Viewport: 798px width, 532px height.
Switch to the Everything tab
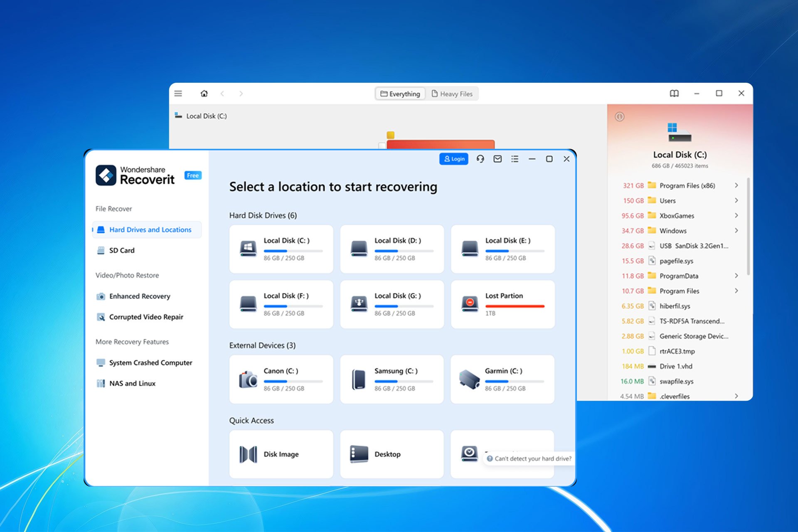(x=400, y=94)
